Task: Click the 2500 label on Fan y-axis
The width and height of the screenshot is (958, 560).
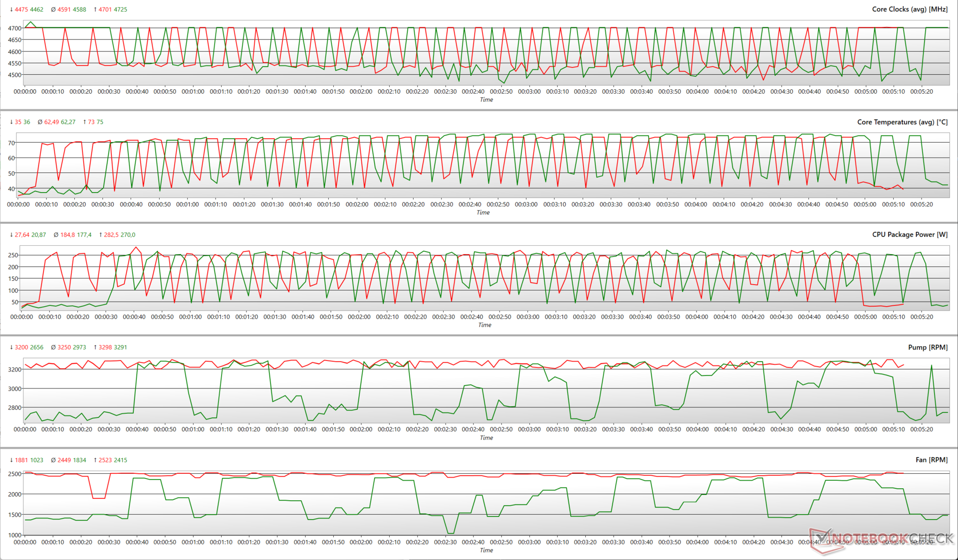Action: (x=14, y=474)
